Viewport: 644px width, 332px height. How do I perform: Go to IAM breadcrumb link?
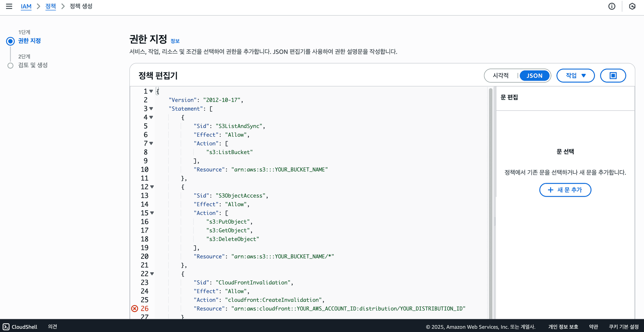26,6
